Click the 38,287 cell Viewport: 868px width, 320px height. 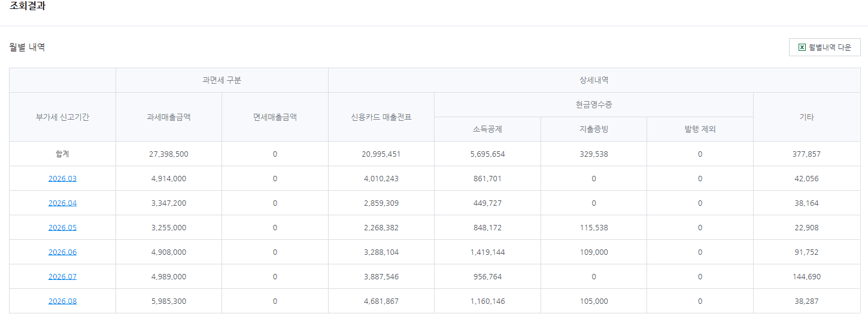806,301
